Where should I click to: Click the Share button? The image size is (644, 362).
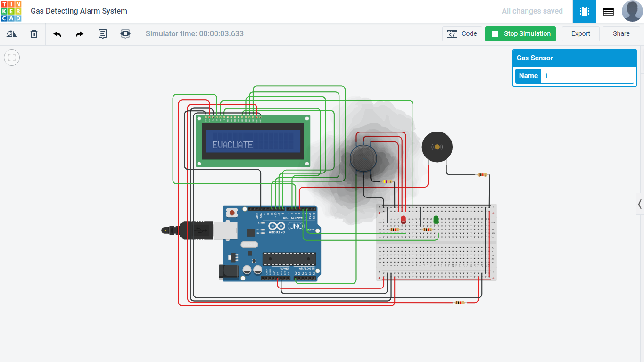[x=621, y=33]
